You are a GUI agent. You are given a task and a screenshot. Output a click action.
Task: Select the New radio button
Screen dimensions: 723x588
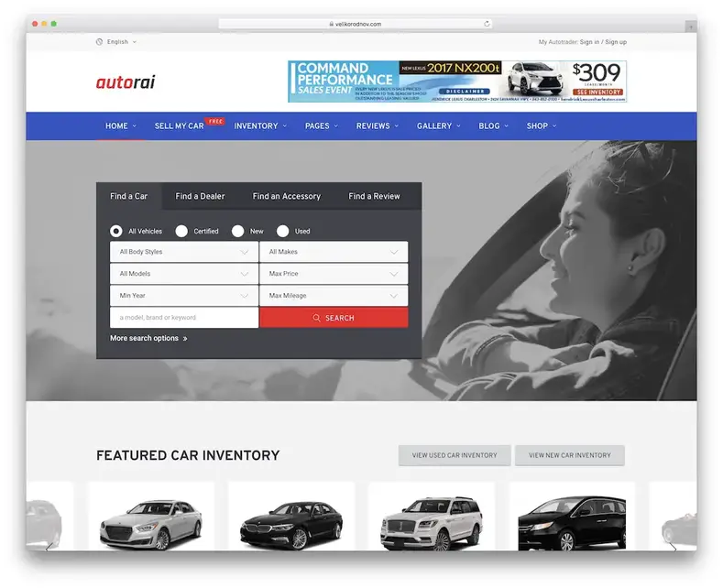click(238, 231)
